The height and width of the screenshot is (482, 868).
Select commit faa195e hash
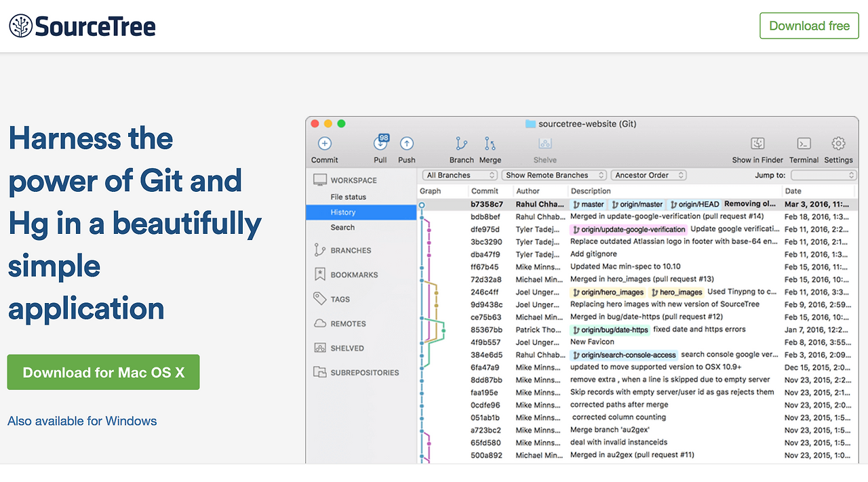point(486,393)
